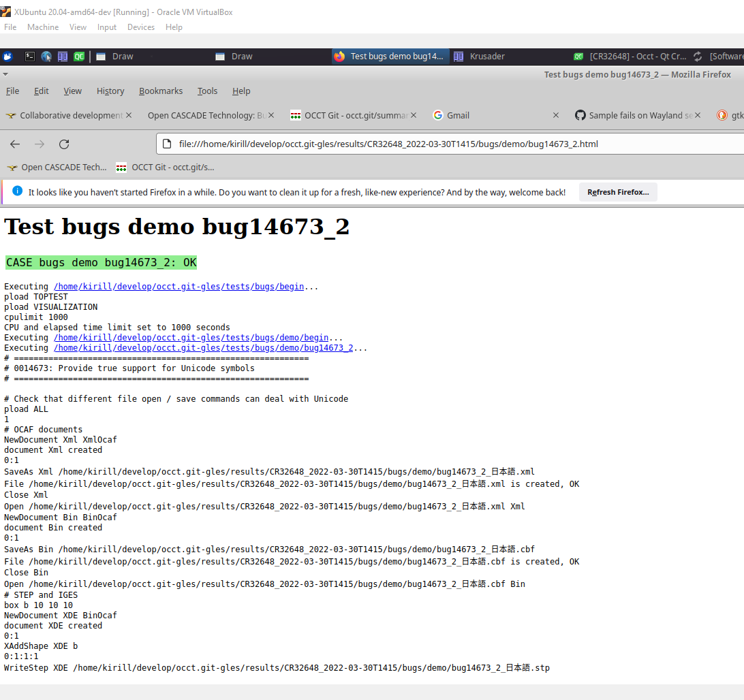Open the Open CASCADE Tech bookmark
This screenshot has height=700, width=744.
click(x=57, y=167)
